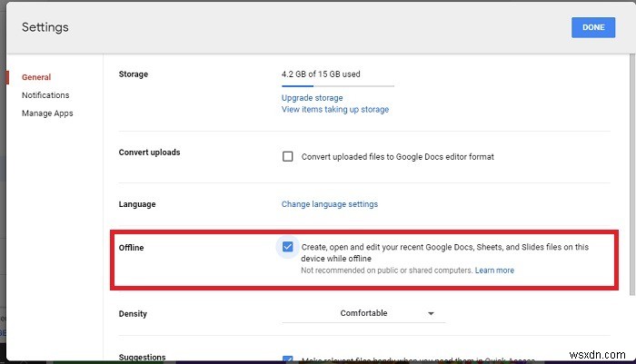Select the General settings tab
Viewport: 636px width, 364px height.
pos(36,77)
